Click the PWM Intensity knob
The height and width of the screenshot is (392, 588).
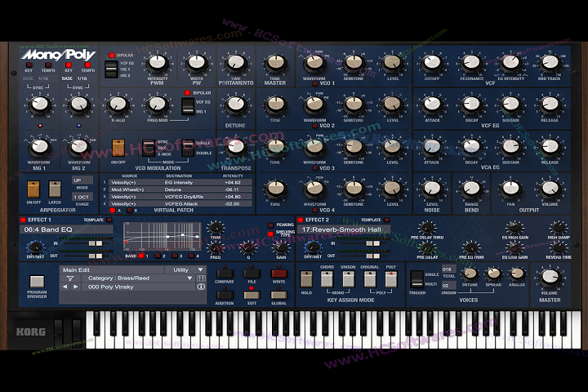(x=158, y=64)
